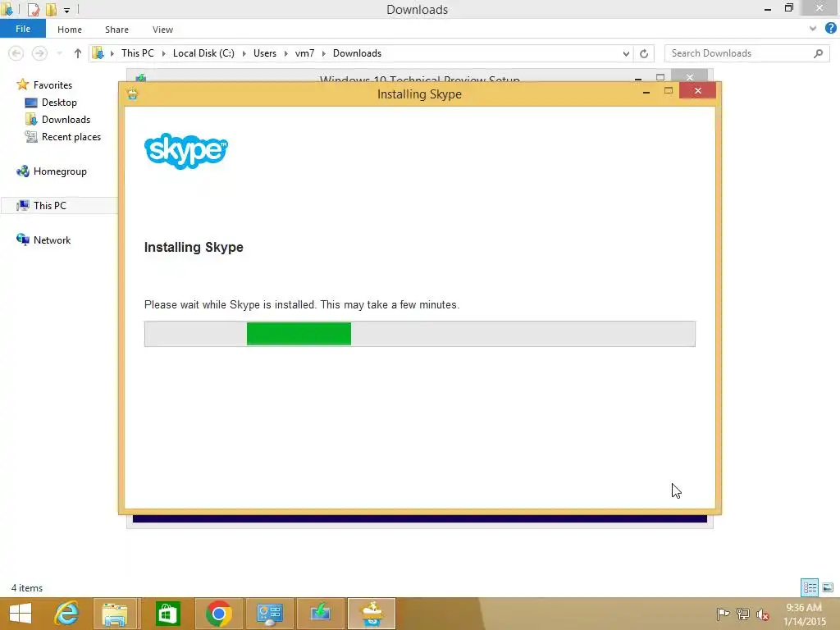Switch to the Home ribbon tab
Image resolution: width=840 pixels, height=630 pixels.
click(70, 30)
